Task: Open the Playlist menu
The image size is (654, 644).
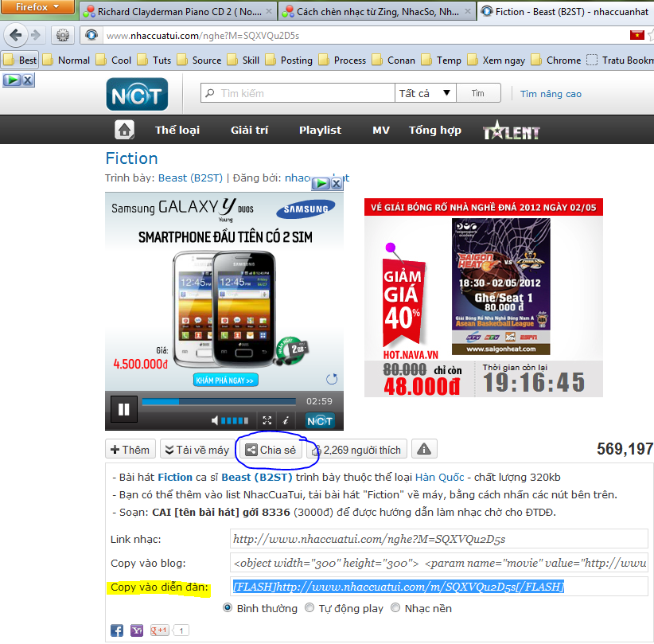Action: click(320, 131)
